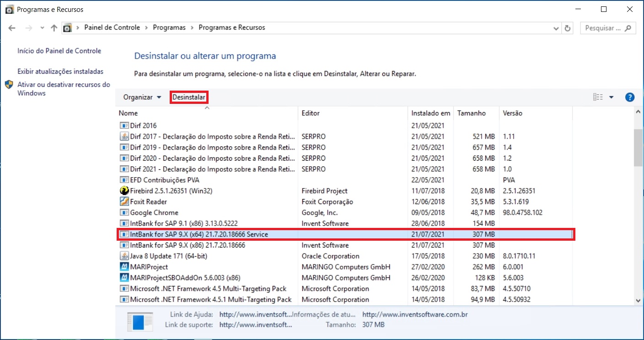
Task: Click the Back navigation arrow
Action: pyautogui.click(x=12, y=28)
